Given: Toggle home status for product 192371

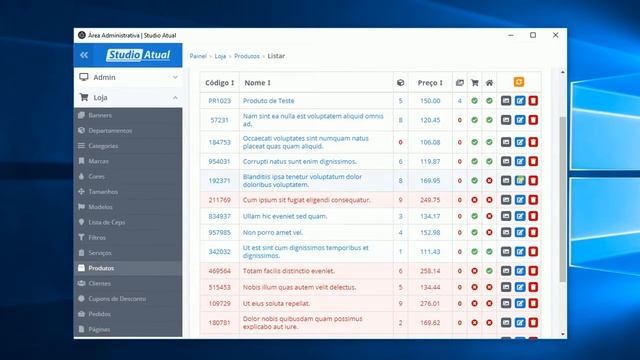Looking at the screenshot, I should click(489, 180).
